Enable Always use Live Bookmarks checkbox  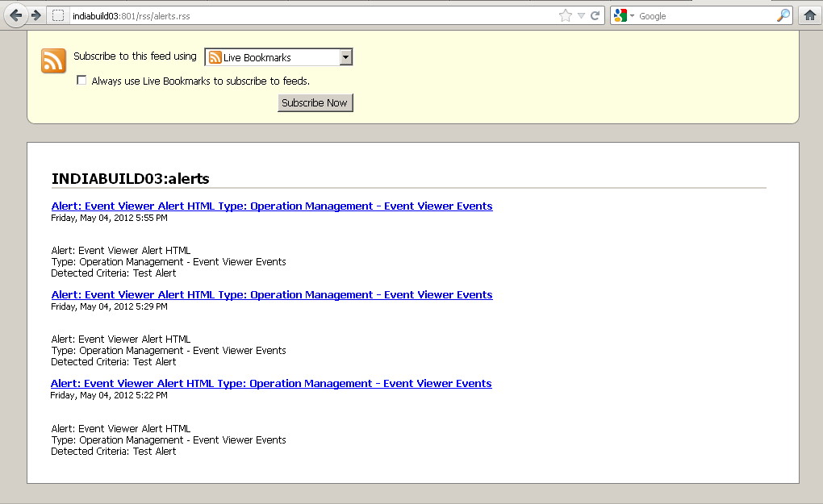pyautogui.click(x=81, y=80)
